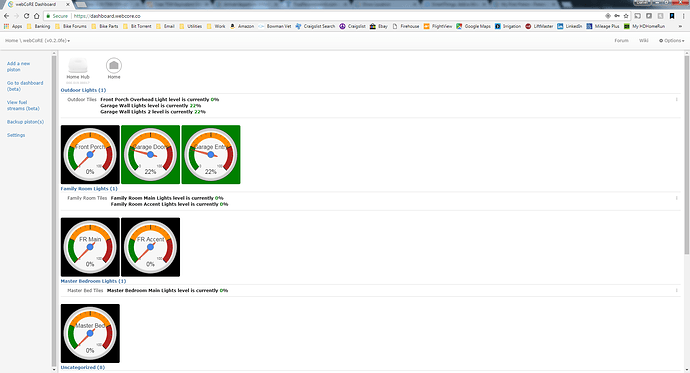
Task: Collapse the Outdoor Lights category
Action: click(x=83, y=90)
